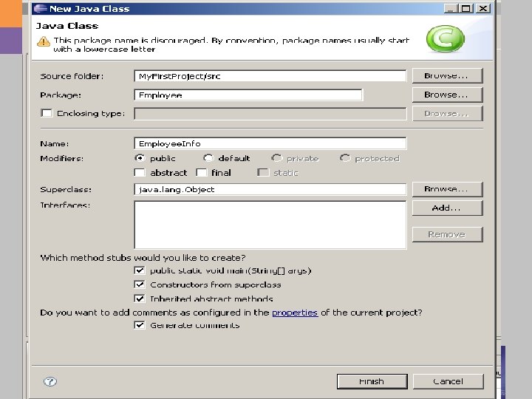Click the 'Java Class' heading text
532x399 pixels.
point(67,26)
